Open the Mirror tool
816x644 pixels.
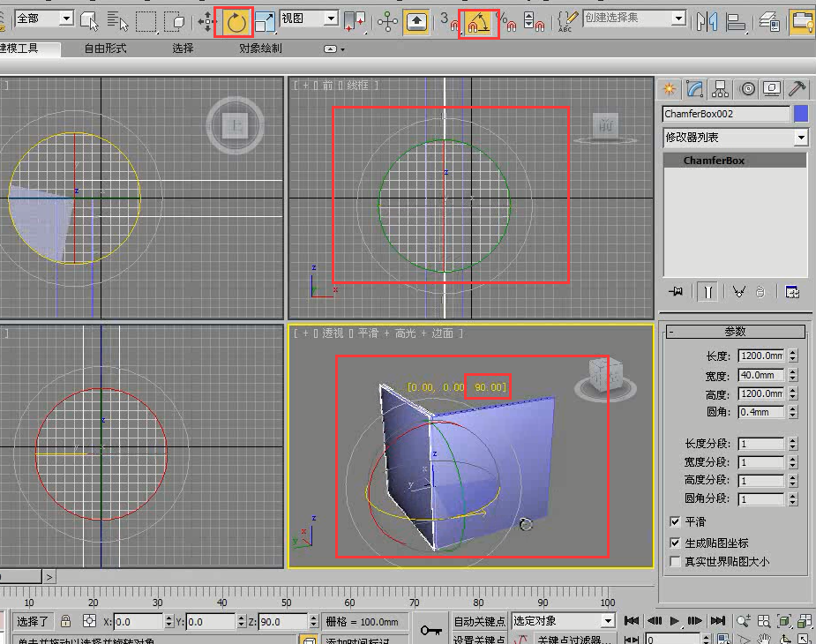click(x=706, y=22)
